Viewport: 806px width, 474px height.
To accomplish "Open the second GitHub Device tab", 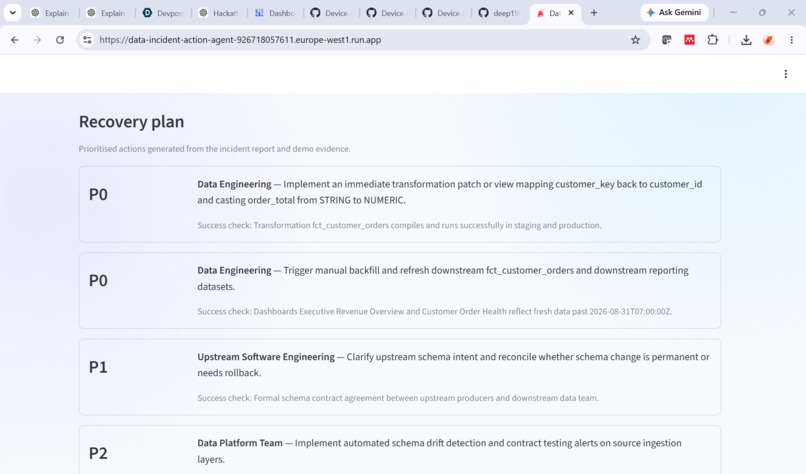I will tap(386, 13).
